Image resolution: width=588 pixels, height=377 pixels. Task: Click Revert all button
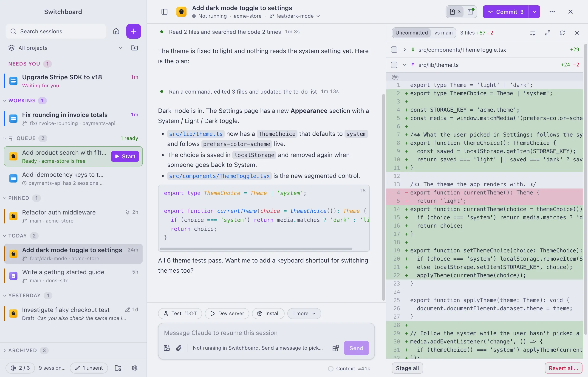(563, 368)
